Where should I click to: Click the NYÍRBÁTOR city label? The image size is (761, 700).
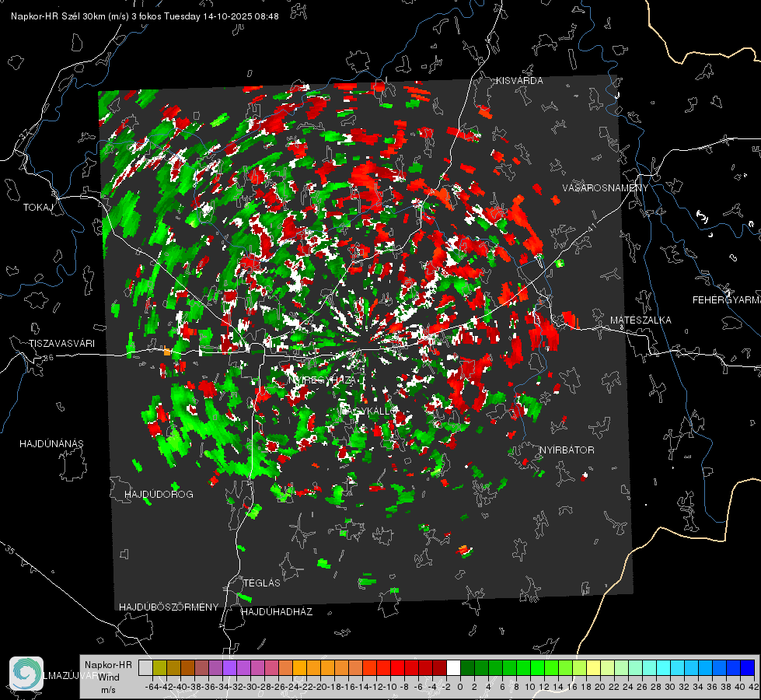[x=567, y=450]
